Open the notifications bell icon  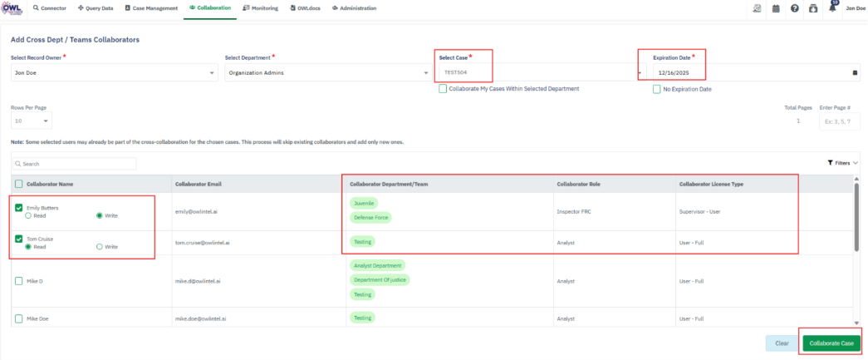pos(831,8)
